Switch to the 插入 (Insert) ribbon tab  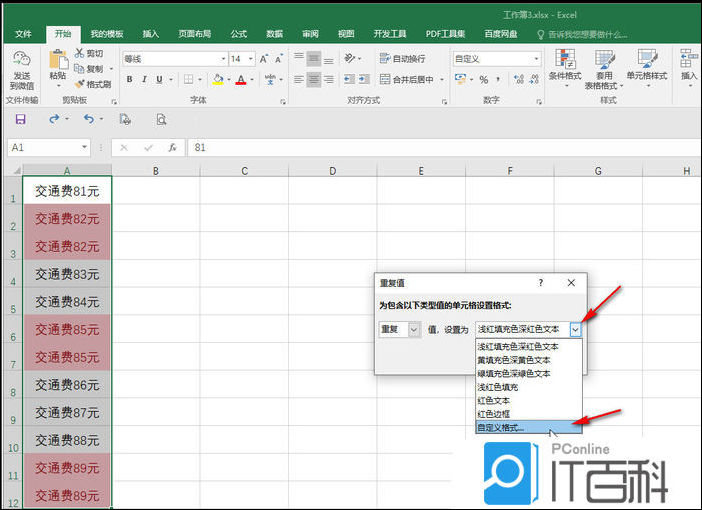pos(150,34)
